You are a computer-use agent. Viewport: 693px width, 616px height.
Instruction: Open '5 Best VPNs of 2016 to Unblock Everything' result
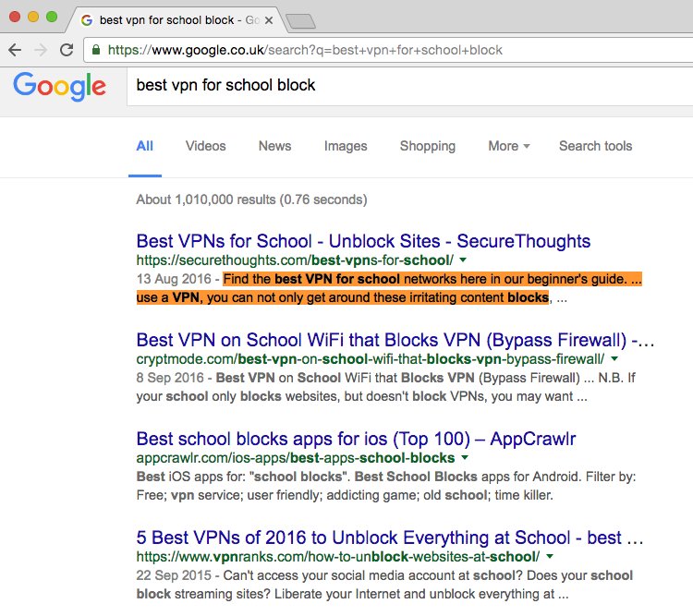point(389,537)
